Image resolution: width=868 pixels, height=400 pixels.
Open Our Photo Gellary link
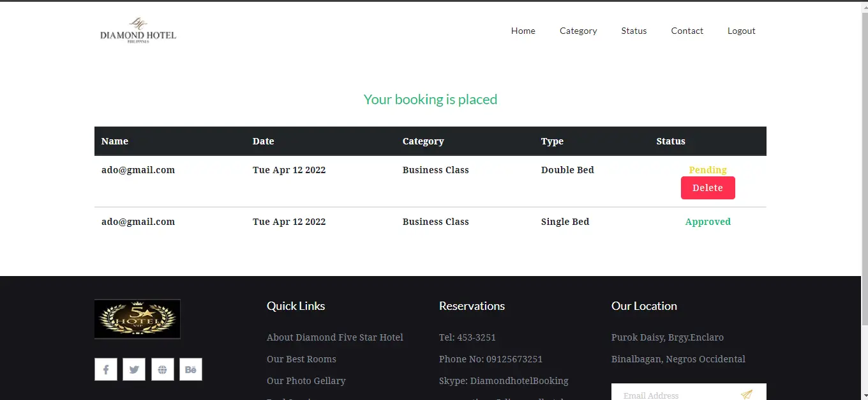306,381
